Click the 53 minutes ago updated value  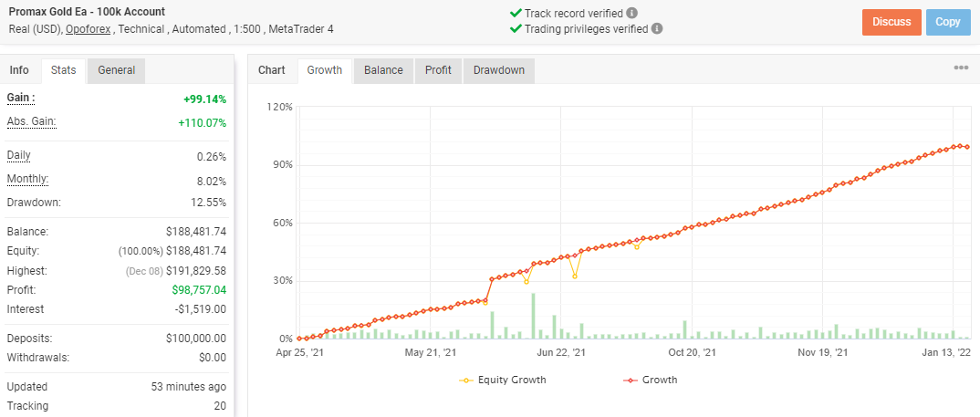[x=189, y=387]
